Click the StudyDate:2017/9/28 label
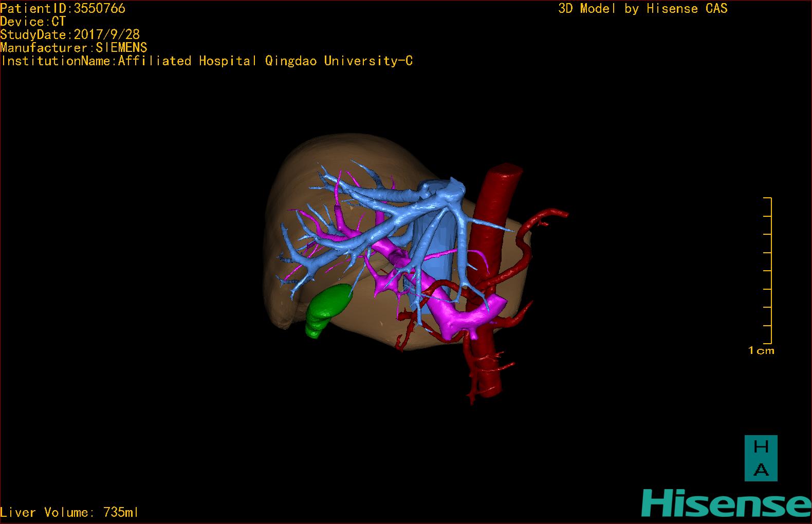Viewport: 812px width, 524px height. point(70,34)
